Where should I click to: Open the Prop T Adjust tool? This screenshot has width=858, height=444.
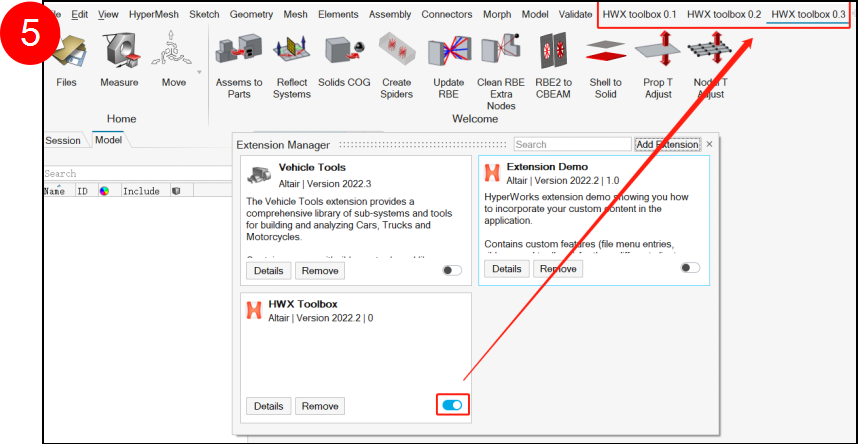click(x=658, y=50)
